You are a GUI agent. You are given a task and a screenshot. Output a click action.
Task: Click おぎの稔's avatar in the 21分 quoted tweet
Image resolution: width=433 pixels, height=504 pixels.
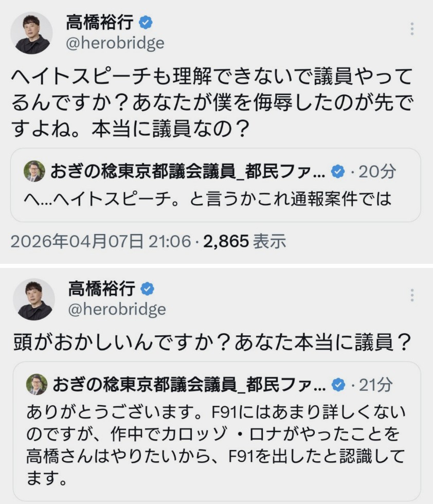click(x=36, y=385)
